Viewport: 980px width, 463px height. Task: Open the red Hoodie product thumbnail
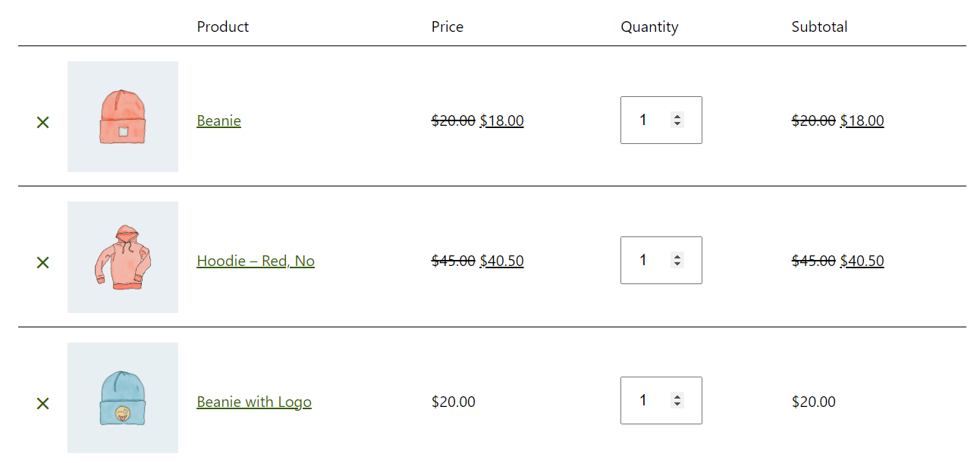click(123, 257)
